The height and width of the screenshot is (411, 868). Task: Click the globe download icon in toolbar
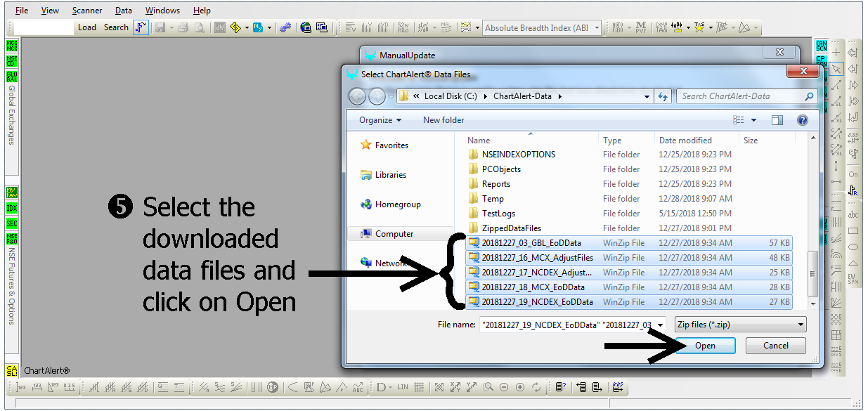pyautogui.click(x=306, y=27)
